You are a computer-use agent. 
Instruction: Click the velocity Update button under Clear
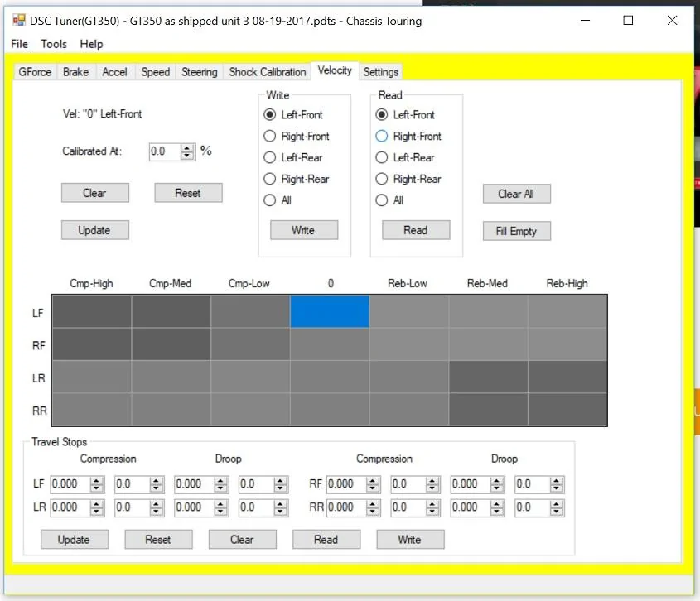[x=95, y=230]
